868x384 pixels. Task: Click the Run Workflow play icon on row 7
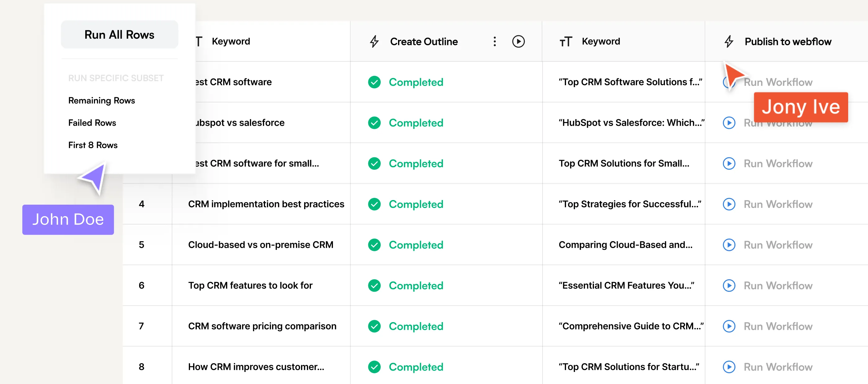coord(729,326)
